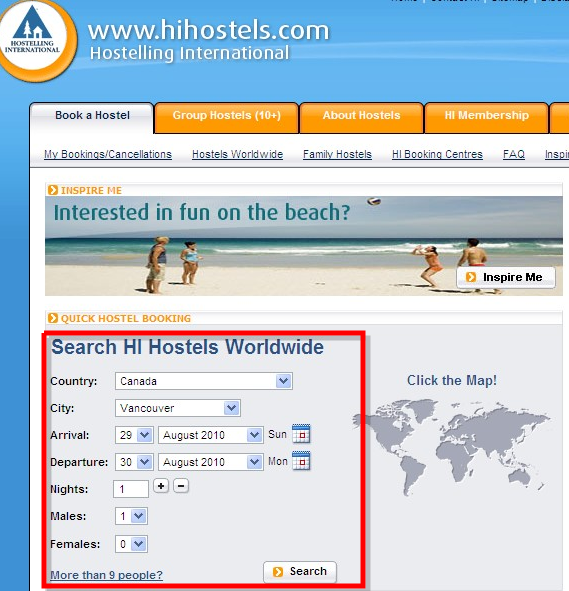Click the Quick Hostel Booking arrow icon
This screenshot has height=591, width=569.
pyautogui.click(x=53, y=318)
